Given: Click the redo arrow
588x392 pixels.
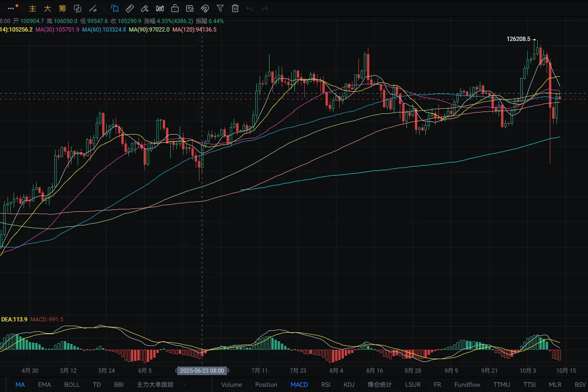Looking at the screenshot, I should pyautogui.click(x=265, y=8).
